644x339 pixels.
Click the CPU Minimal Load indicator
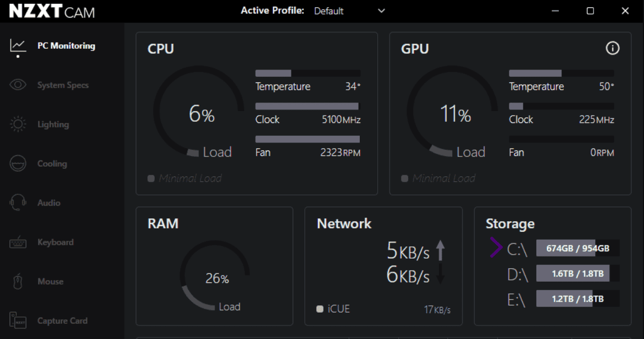point(185,178)
